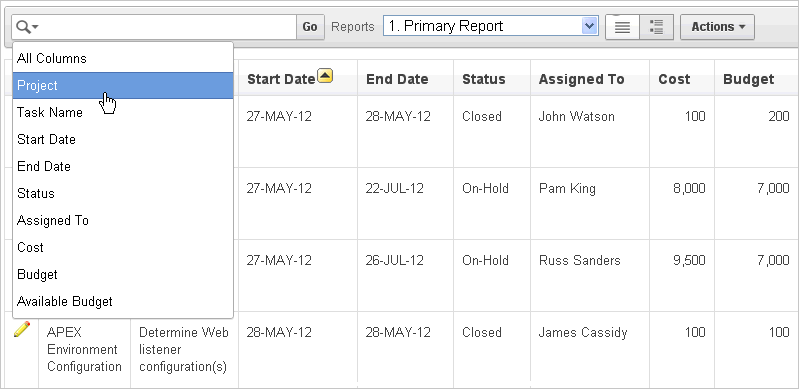
Task: Choose Assigned To in the search menu
Action: (123, 221)
